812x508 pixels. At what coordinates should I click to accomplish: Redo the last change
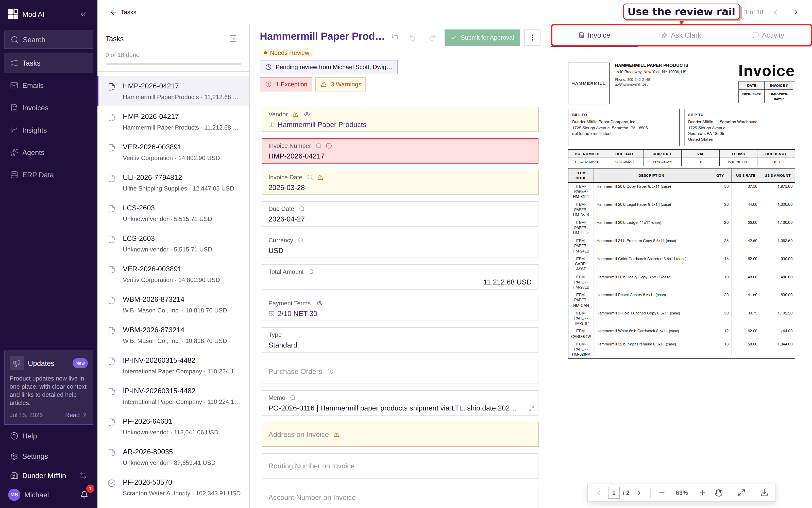coord(432,38)
